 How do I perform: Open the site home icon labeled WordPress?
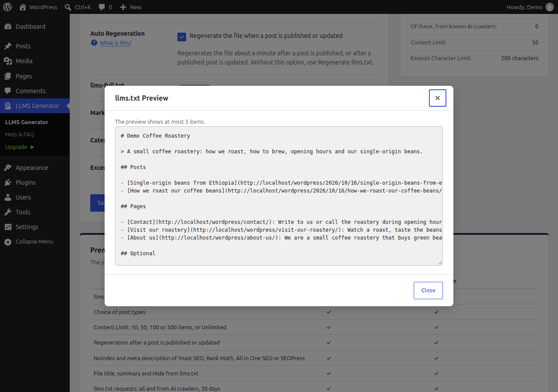[38, 7]
